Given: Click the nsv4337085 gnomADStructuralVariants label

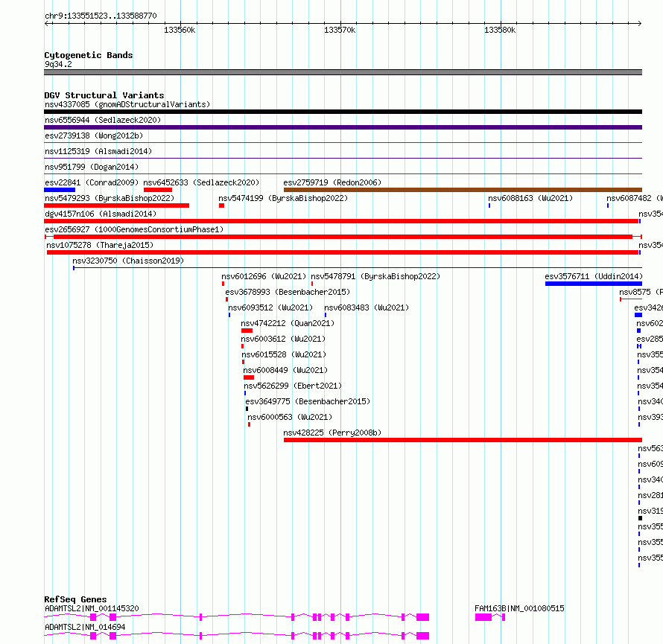Looking at the screenshot, I should click(127, 104).
